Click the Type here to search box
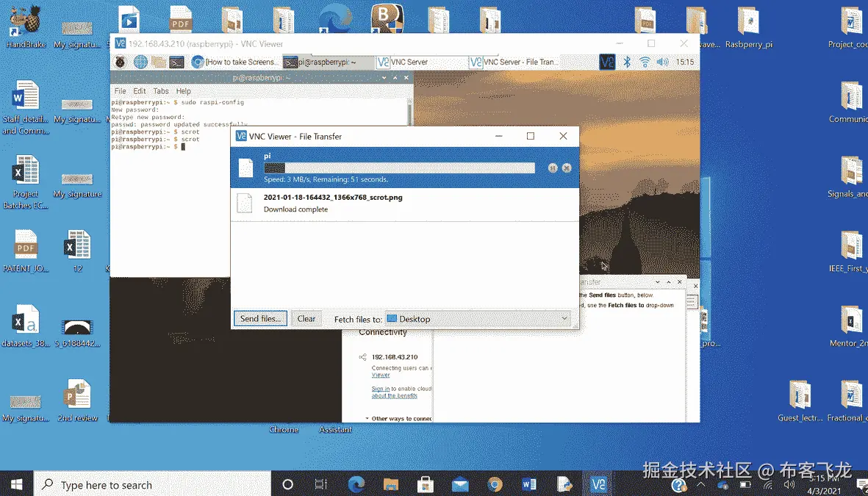Image resolution: width=868 pixels, height=496 pixels. (x=153, y=484)
